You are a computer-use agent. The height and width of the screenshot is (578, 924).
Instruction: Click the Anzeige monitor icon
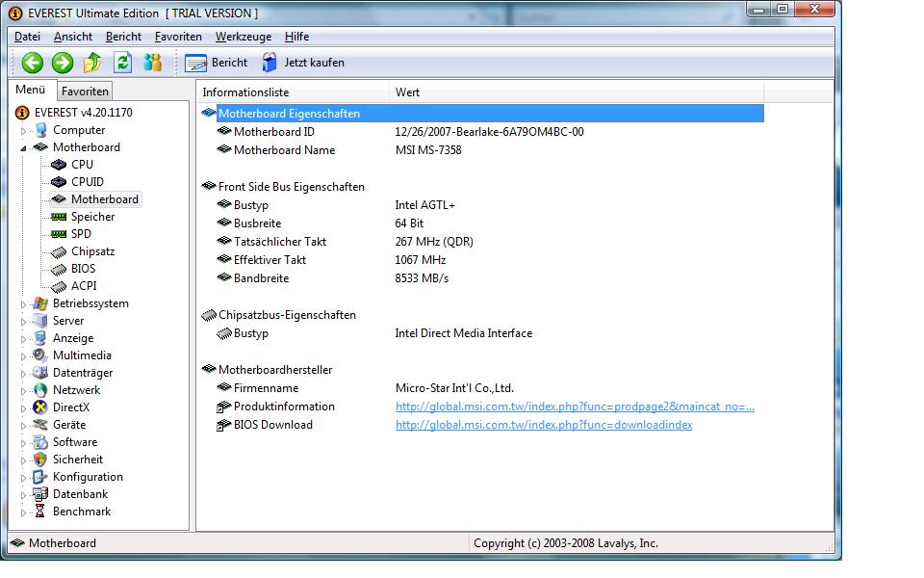[40, 338]
